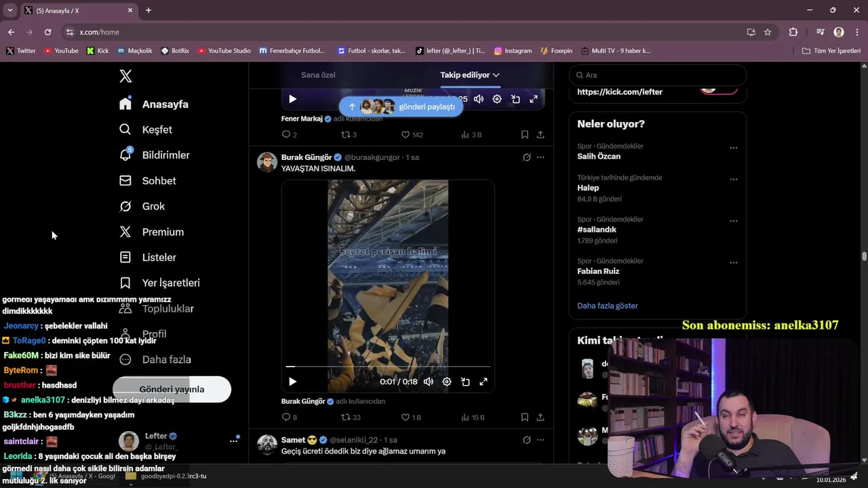Reply to the Fener Markaj post
868x488 pixels.
pos(290,135)
